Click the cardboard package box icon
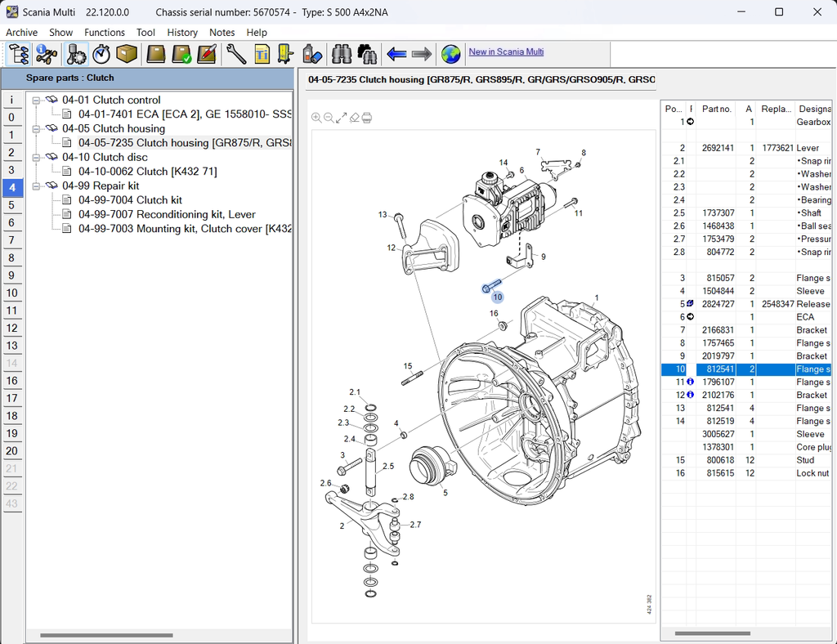 pyautogui.click(x=127, y=54)
